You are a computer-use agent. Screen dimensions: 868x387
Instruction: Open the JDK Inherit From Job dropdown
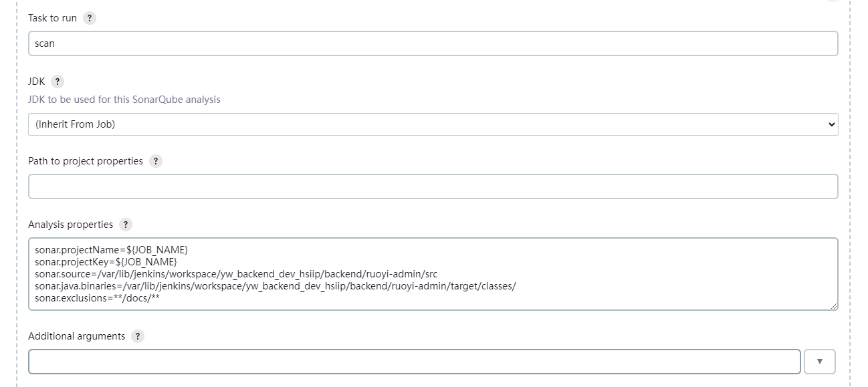pyautogui.click(x=433, y=124)
